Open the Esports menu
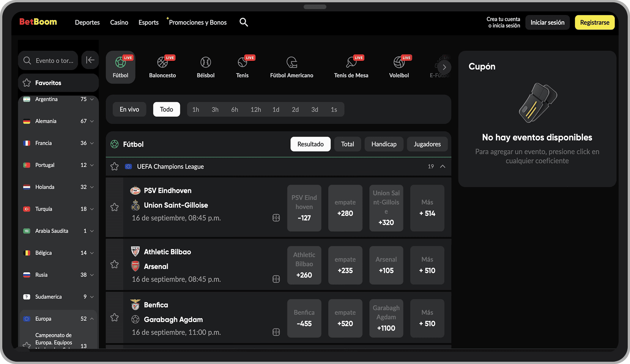The image size is (630, 364). point(148,22)
